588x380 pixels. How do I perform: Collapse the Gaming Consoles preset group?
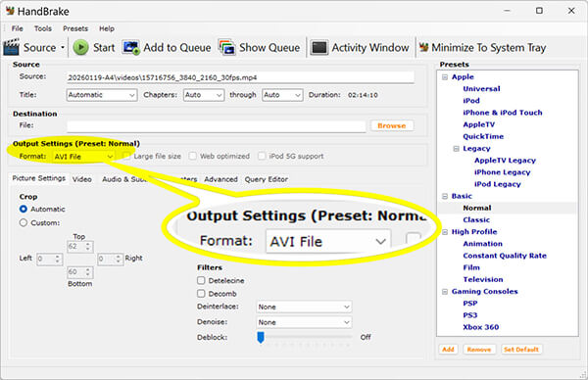tap(445, 292)
